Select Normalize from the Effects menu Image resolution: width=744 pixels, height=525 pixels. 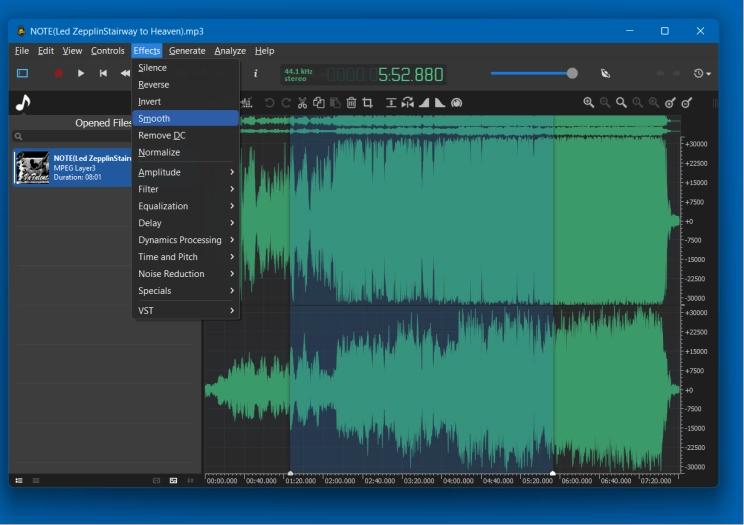click(159, 152)
